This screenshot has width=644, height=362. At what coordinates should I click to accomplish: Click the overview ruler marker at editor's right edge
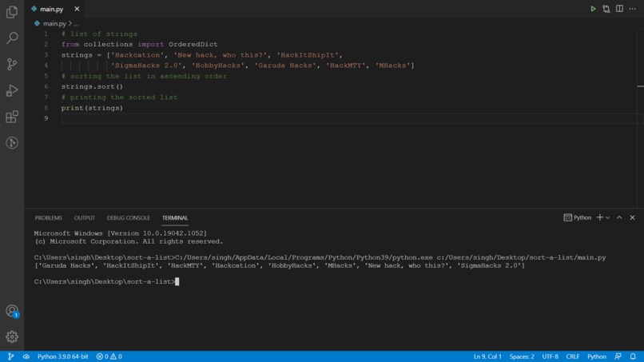tap(640, 86)
